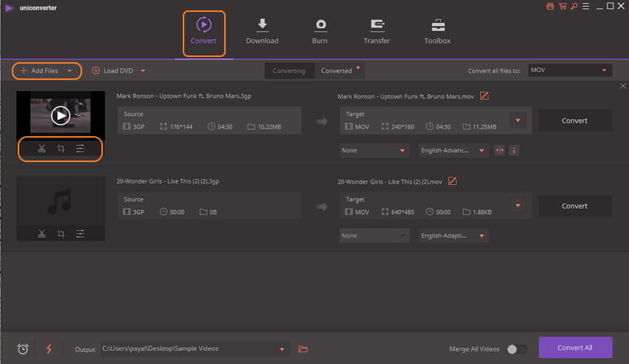Click target size 1.88KB text
This screenshot has width=629, height=364.
pyautogui.click(x=482, y=212)
